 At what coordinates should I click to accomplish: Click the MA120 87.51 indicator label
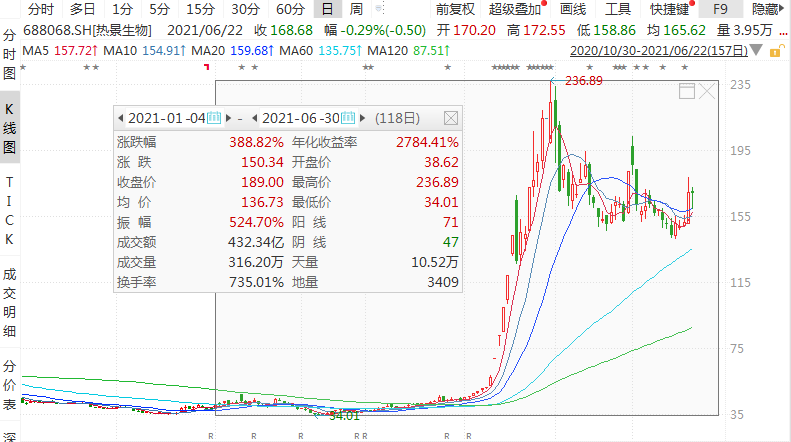(x=408, y=50)
